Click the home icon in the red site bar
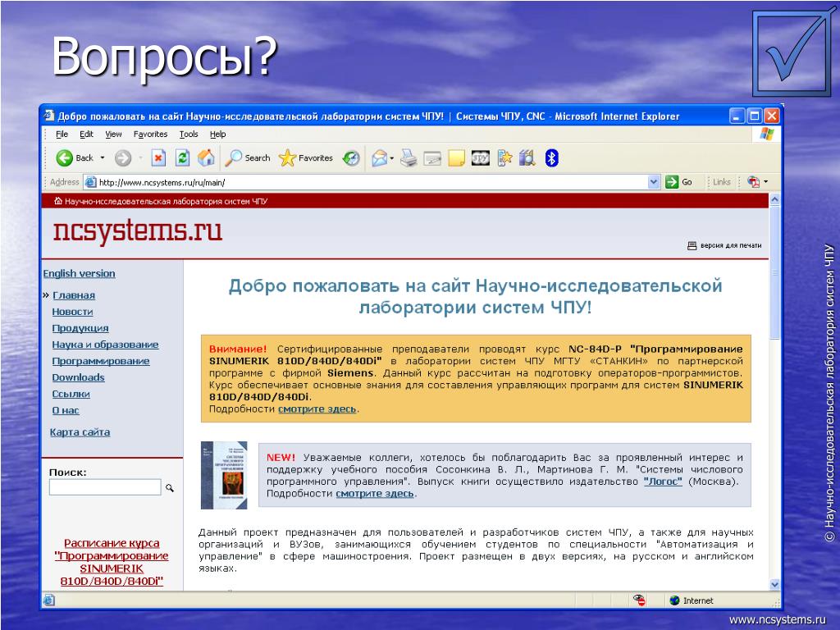This screenshot has width=840, height=630. [58, 202]
